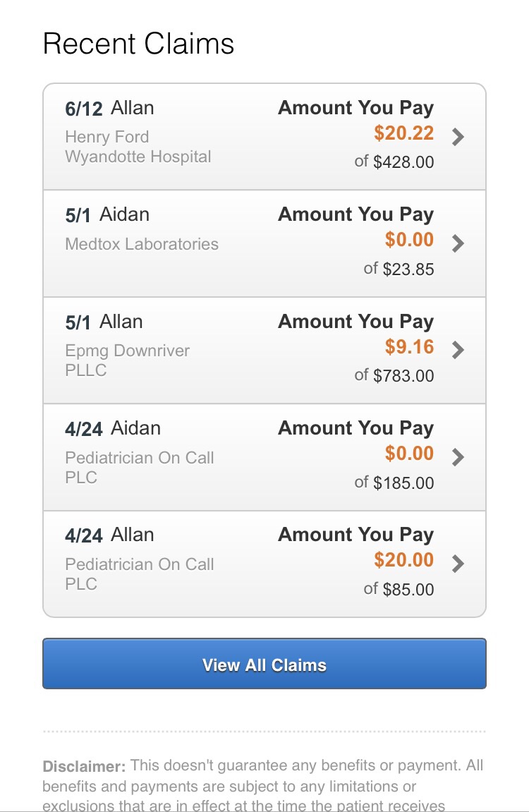The height and width of the screenshot is (812, 529).
Task: Click the View All Claims button
Action: (x=264, y=664)
